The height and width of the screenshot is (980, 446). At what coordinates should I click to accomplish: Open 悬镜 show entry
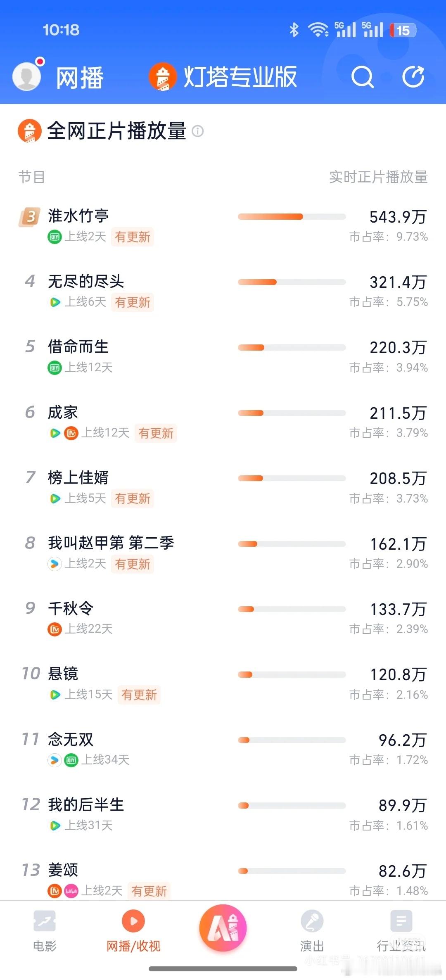tap(223, 684)
